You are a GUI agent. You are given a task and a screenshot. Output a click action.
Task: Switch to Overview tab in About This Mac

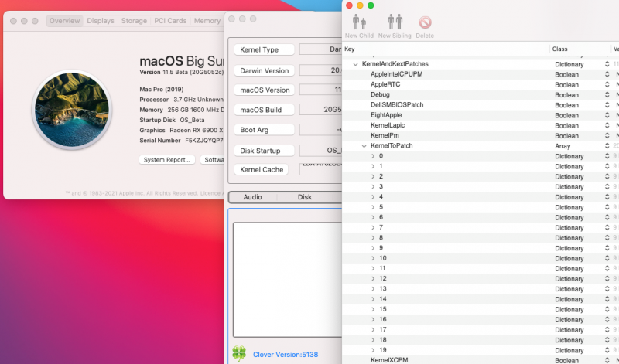tap(64, 21)
